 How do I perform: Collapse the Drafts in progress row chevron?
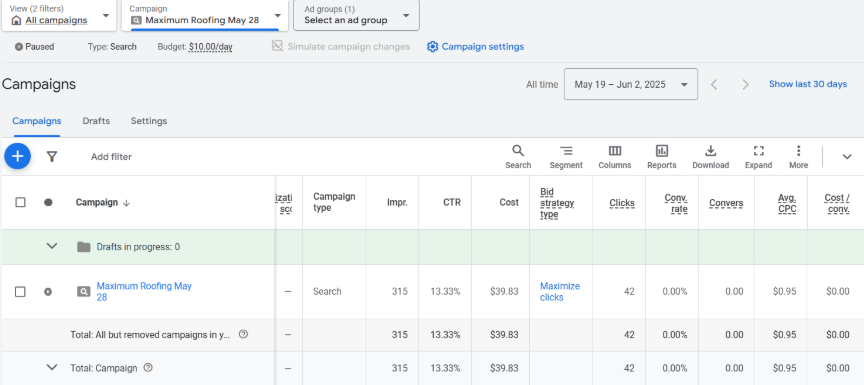point(52,246)
